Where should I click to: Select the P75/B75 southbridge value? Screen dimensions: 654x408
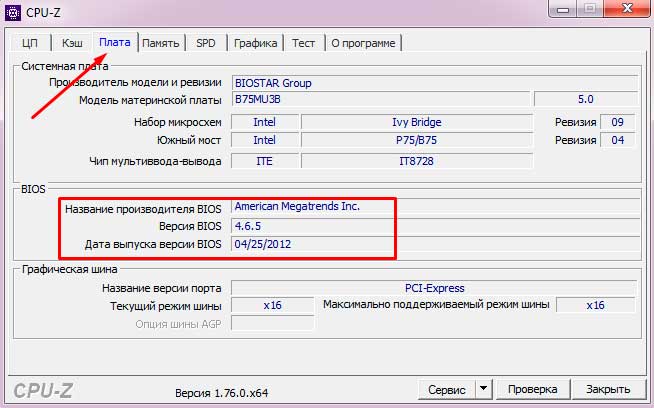(417, 140)
